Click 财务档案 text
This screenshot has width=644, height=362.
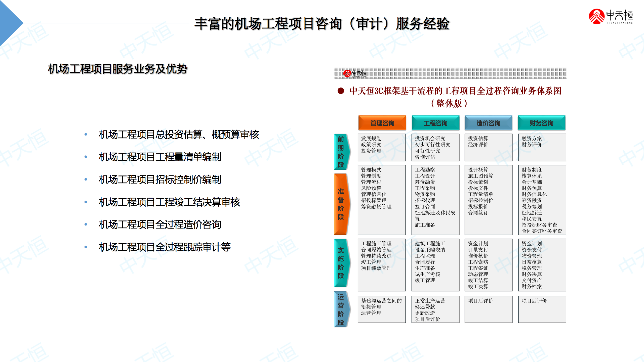(x=532, y=286)
